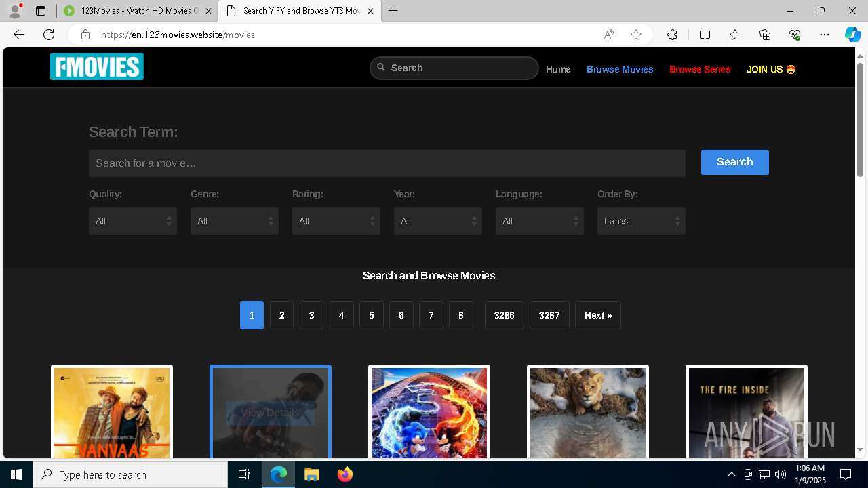Open the Order By dropdown

[642, 221]
